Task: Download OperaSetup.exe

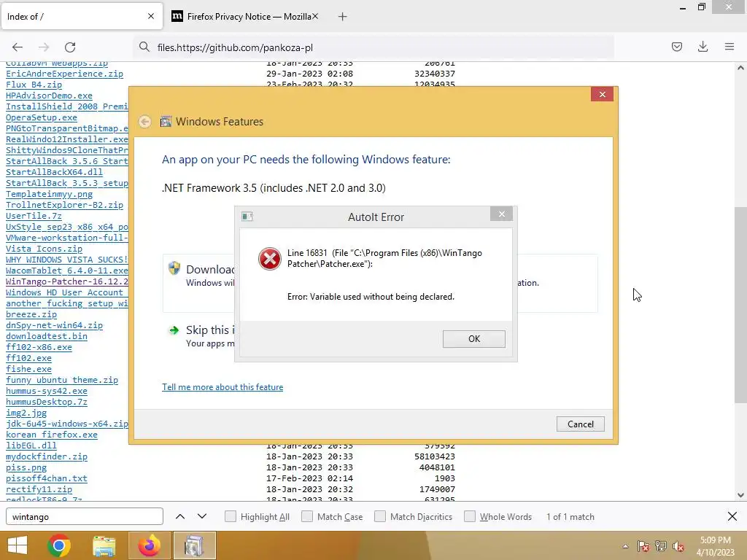Action: click(42, 117)
